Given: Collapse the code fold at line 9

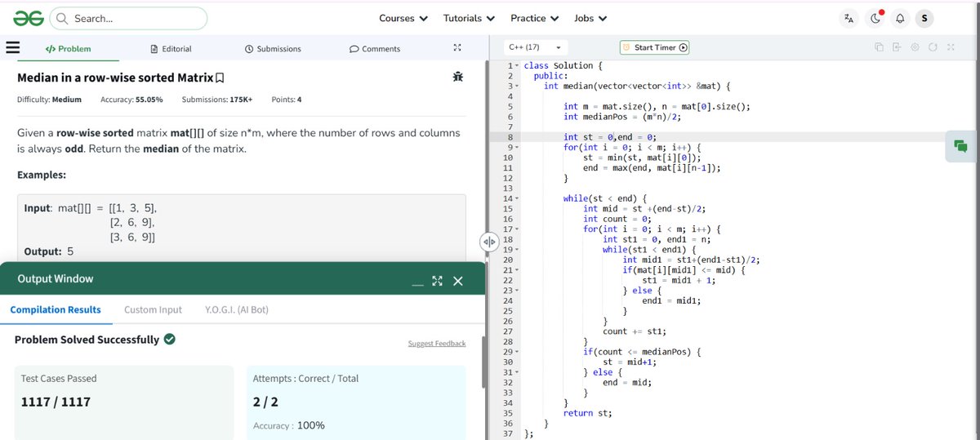Looking at the screenshot, I should tap(517, 147).
